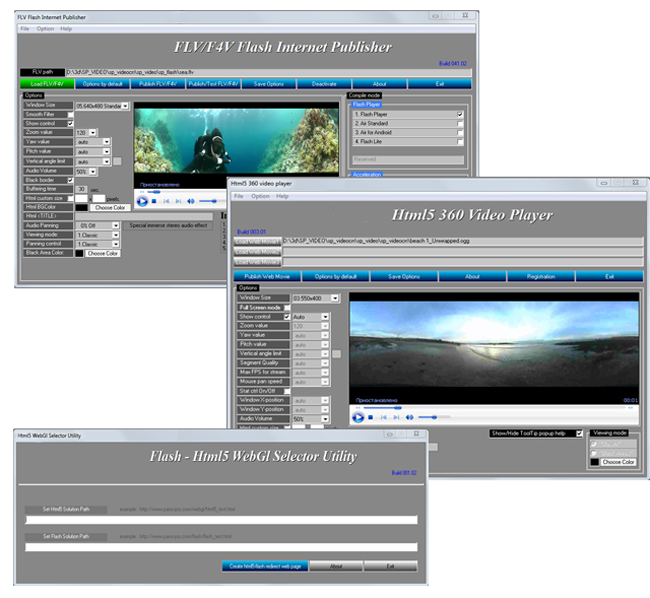Check 4. Flash Lite compile mode
The image size is (650, 598).
pyautogui.click(x=460, y=142)
